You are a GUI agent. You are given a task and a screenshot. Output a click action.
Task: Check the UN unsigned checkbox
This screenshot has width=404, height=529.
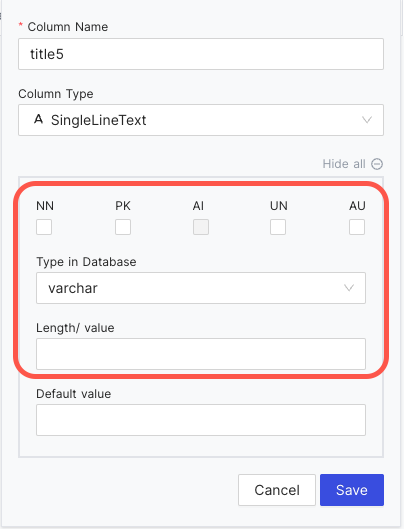(x=278, y=227)
